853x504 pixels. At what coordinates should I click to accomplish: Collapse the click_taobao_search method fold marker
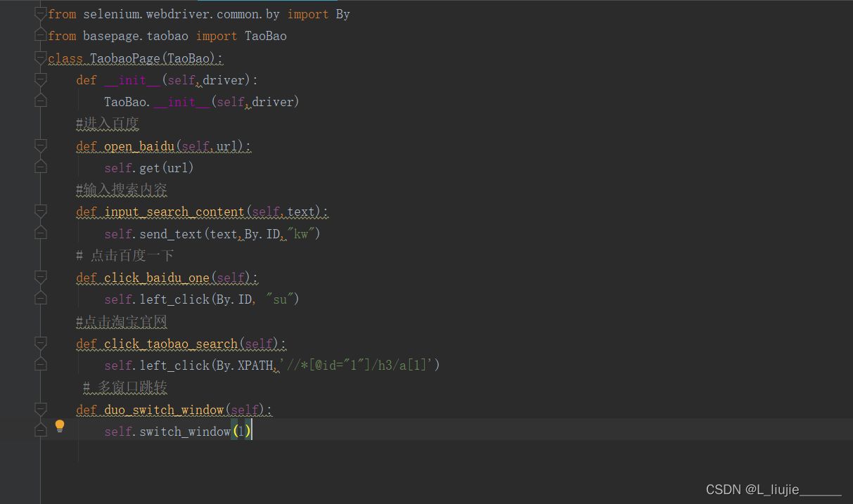pyautogui.click(x=41, y=343)
